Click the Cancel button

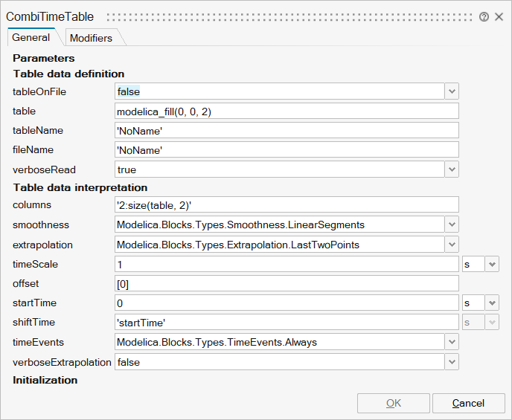pyautogui.click(x=468, y=403)
